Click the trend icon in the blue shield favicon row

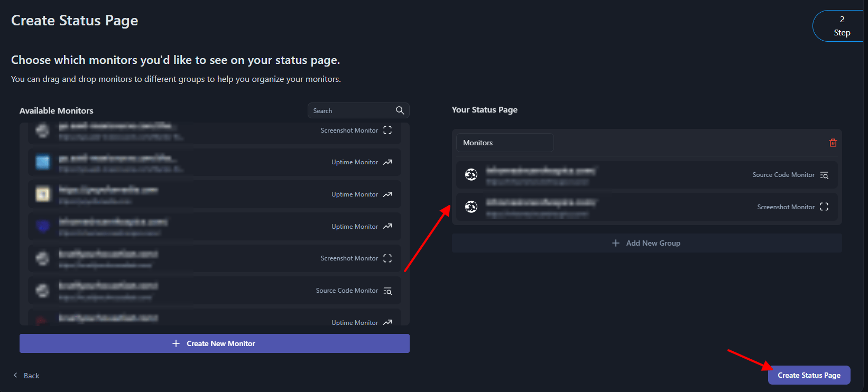coord(387,227)
